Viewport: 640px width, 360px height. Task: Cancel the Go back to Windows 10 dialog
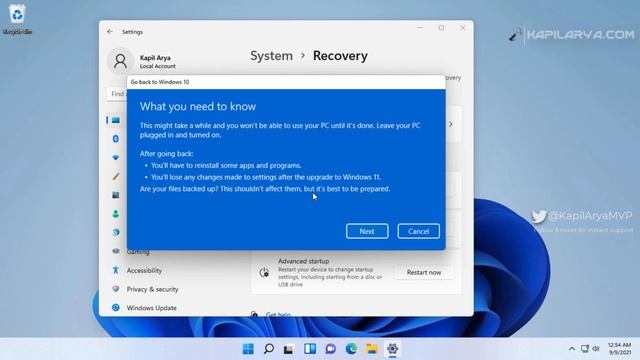[x=418, y=231]
